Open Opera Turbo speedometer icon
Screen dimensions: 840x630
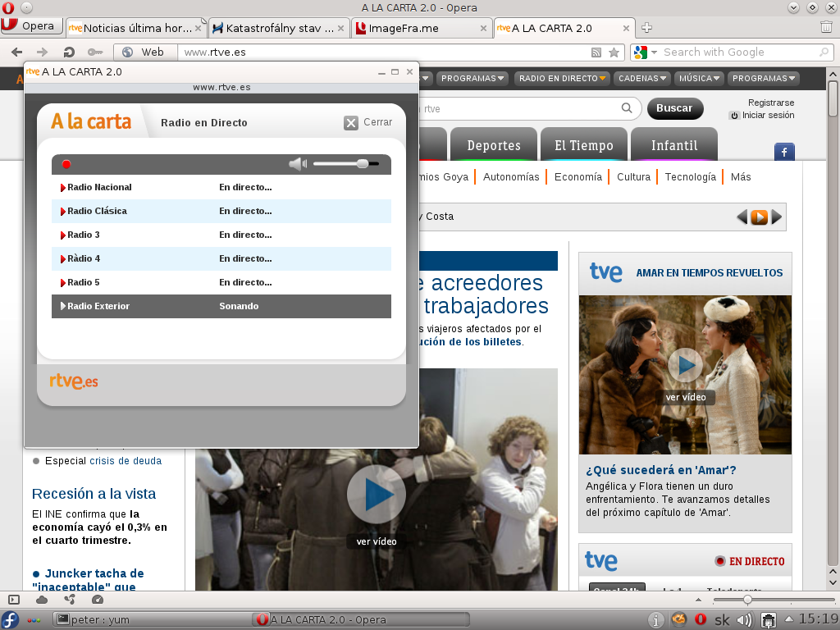click(x=98, y=600)
